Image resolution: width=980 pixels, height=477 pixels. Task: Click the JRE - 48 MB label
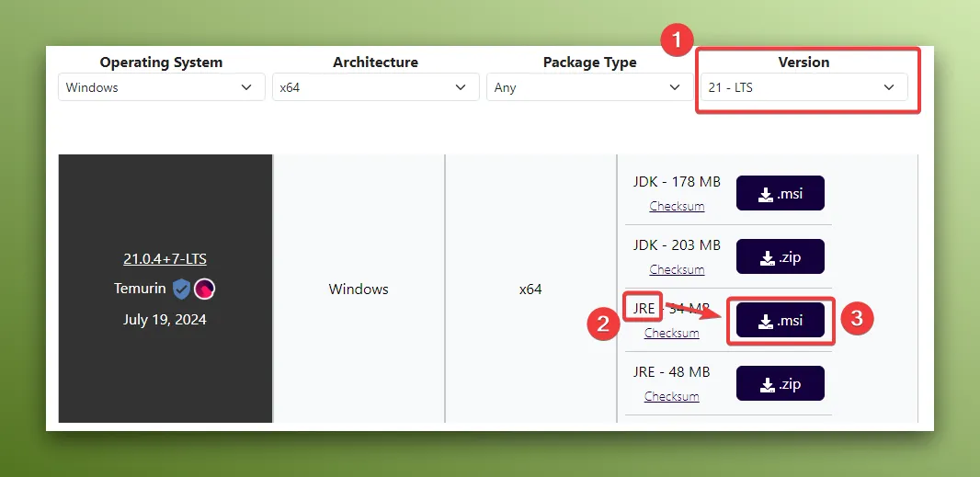point(672,372)
